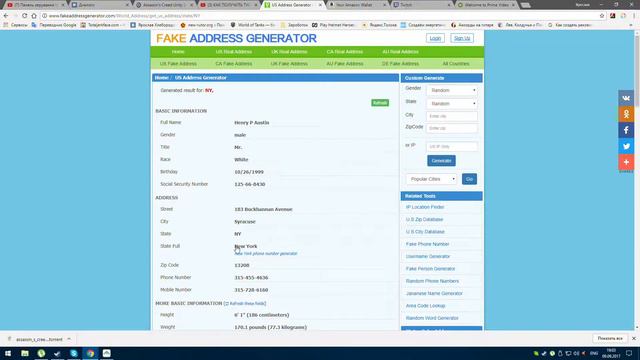This screenshot has height=360, width=640.
Task: Open the IP Location Finder link
Action: 425,207
